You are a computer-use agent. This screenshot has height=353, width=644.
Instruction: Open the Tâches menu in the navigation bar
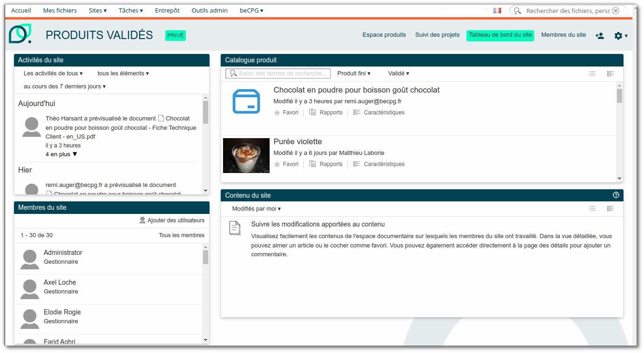130,10
